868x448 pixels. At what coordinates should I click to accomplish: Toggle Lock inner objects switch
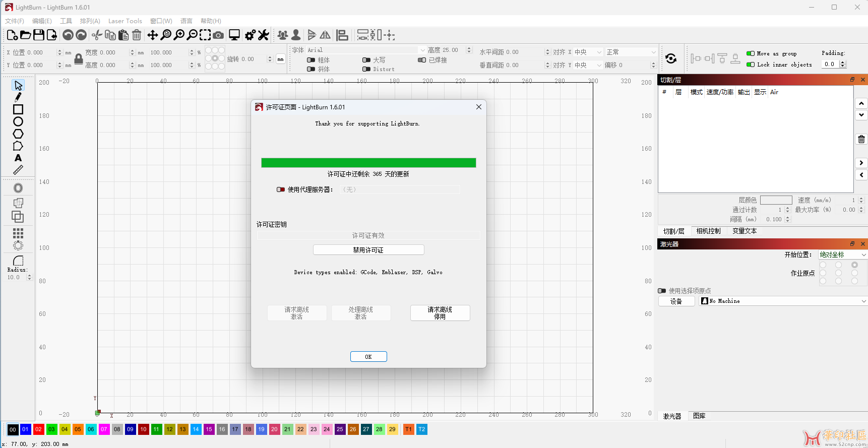pyautogui.click(x=751, y=65)
